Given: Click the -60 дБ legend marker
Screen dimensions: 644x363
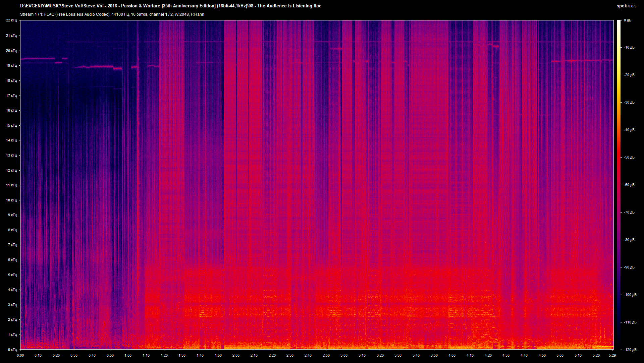Looking at the screenshot, I should 629,184.
